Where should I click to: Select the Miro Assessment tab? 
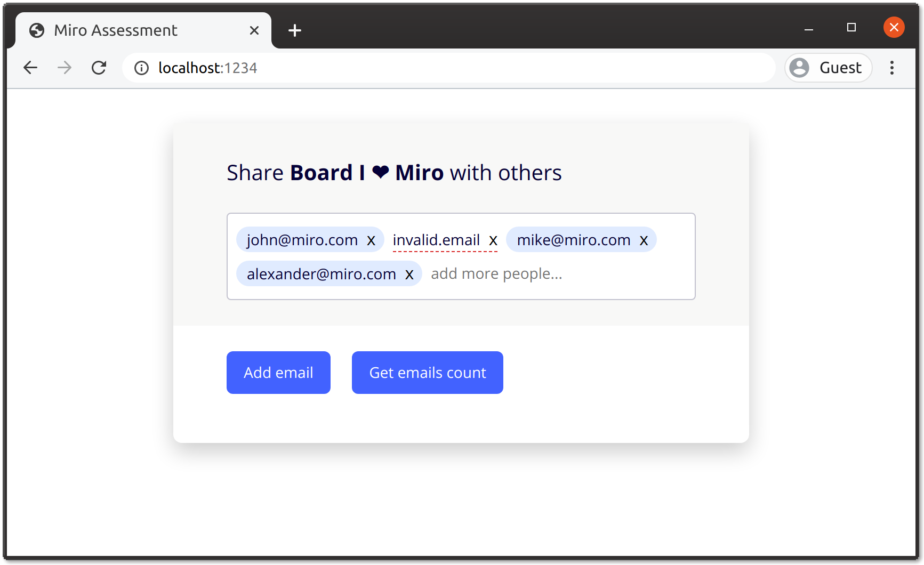pyautogui.click(x=116, y=30)
